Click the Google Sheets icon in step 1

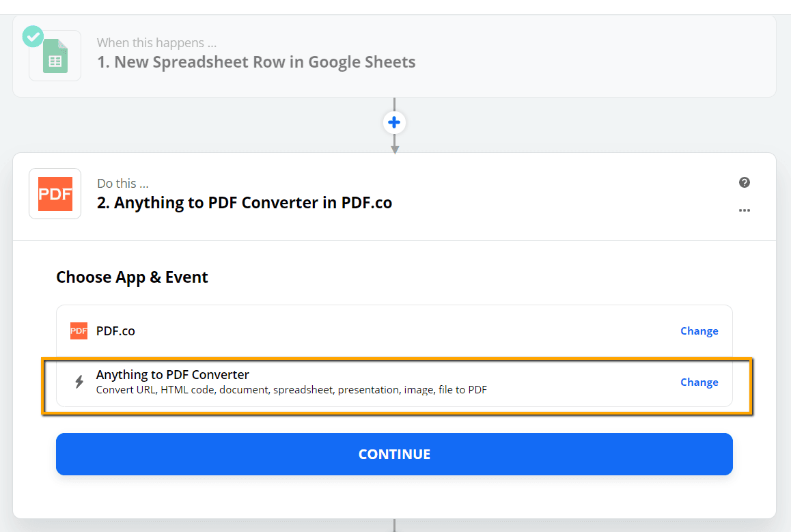point(55,56)
